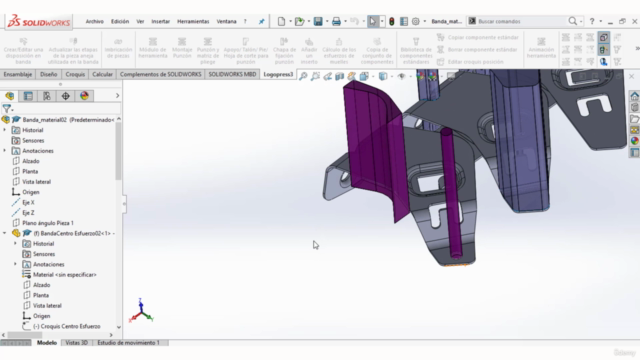The height and width of the screenshot is (360, 640).
Task: Expand the top-level Historial node
Action: coord(5,130)
